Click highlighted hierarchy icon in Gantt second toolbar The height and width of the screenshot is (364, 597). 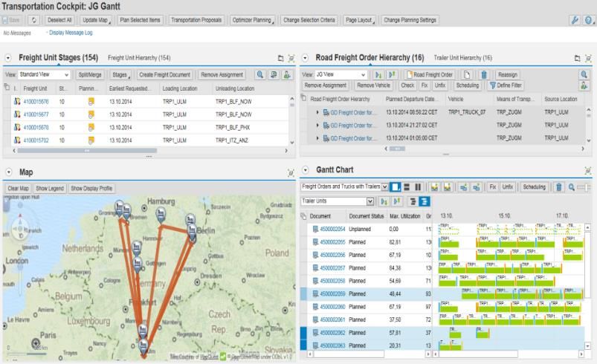tap(424, 201)
